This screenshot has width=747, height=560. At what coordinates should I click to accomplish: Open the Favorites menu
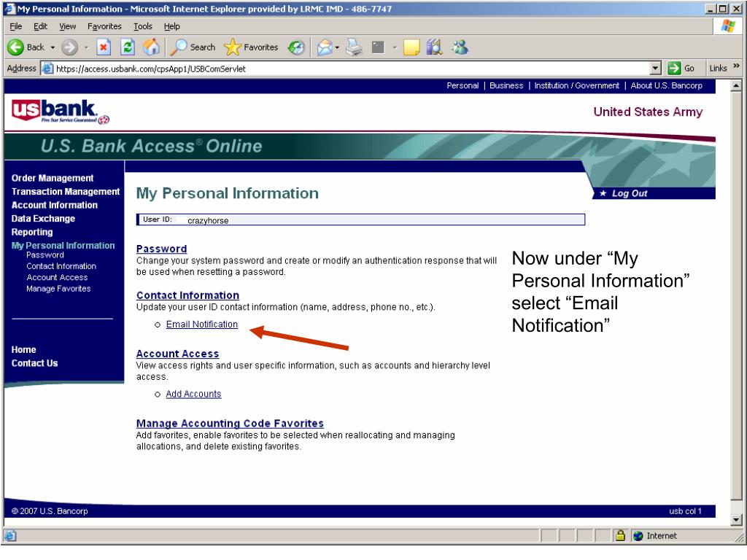(104, 26)
